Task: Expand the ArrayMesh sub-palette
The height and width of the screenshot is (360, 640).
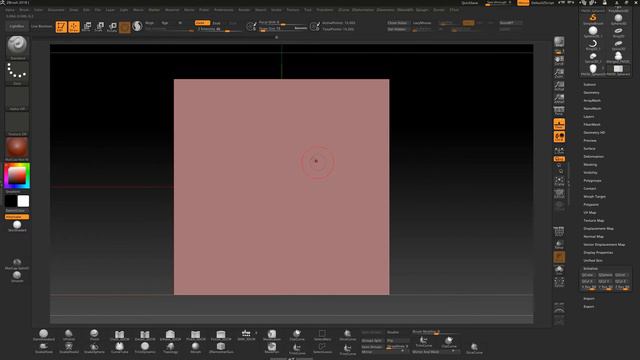Action: (592, 100)
